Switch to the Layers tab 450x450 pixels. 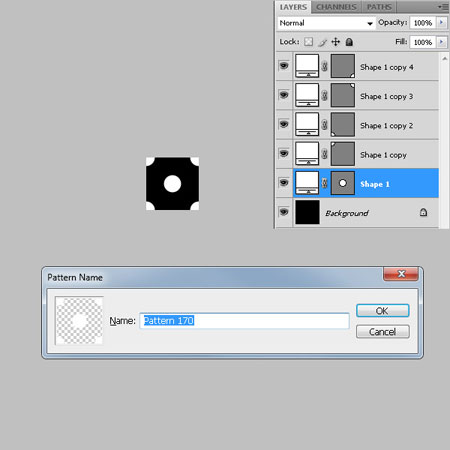tap(293, 7)
